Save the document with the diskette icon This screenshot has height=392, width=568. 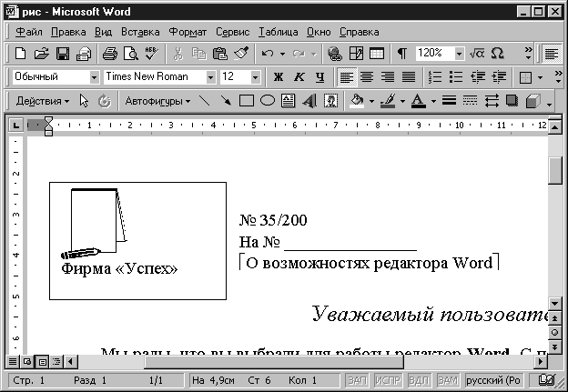62,54
